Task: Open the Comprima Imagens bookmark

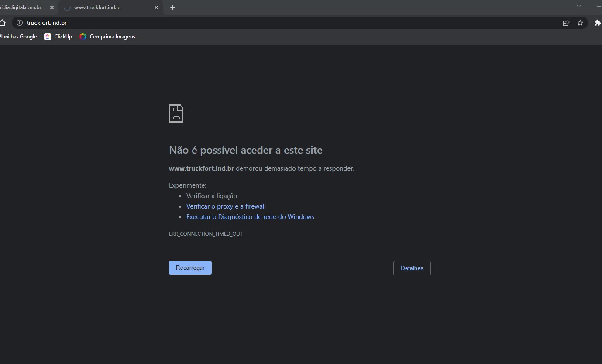Action: (x=109, y=37)
